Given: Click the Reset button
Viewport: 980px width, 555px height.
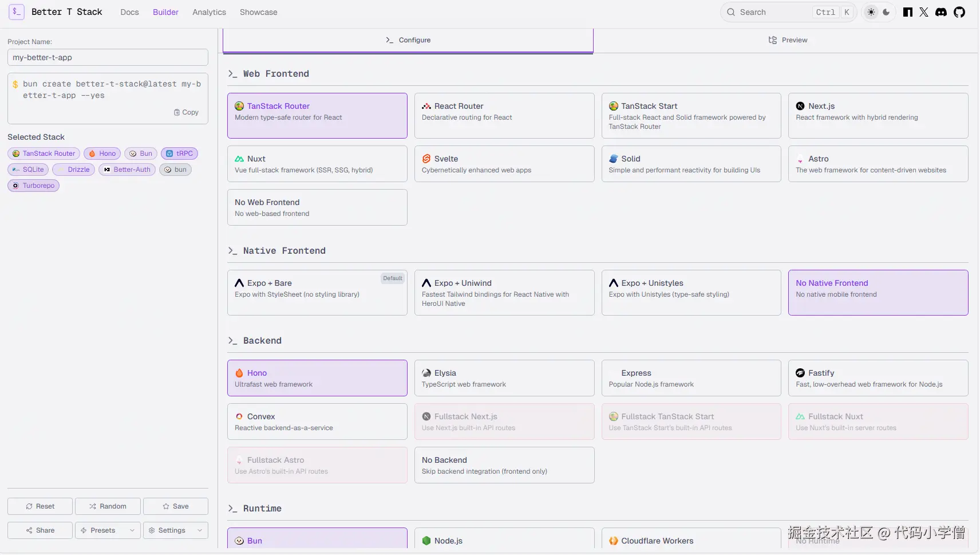Looking at the screenshot, I should point(40,506).
